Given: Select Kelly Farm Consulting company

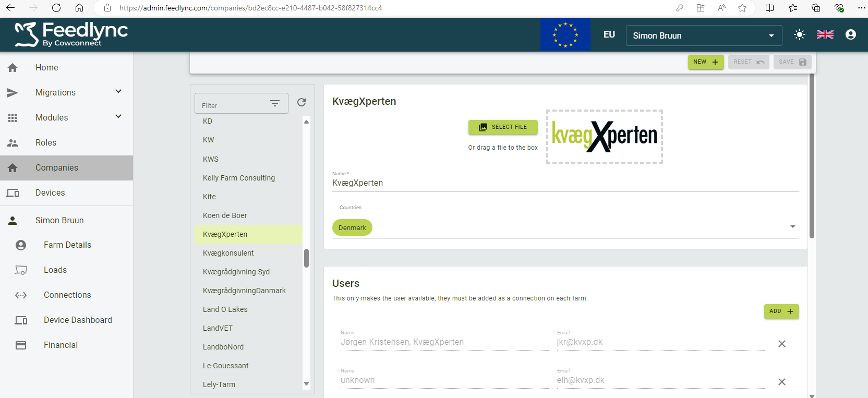Looking at the screenshot, I should (x=249, y=178).
